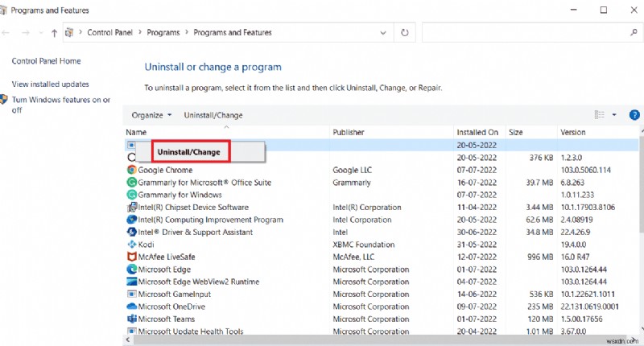Viewport: 644px width, 346px height.
Task: Click the Grammarly for Windows icon
Action: (132, 195)
